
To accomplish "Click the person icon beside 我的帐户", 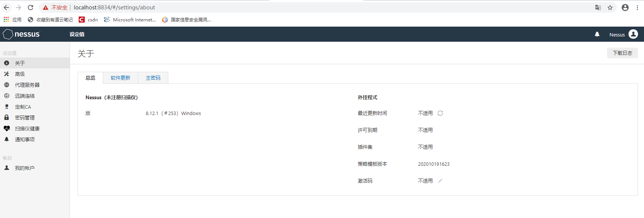I will click(6, 168).
